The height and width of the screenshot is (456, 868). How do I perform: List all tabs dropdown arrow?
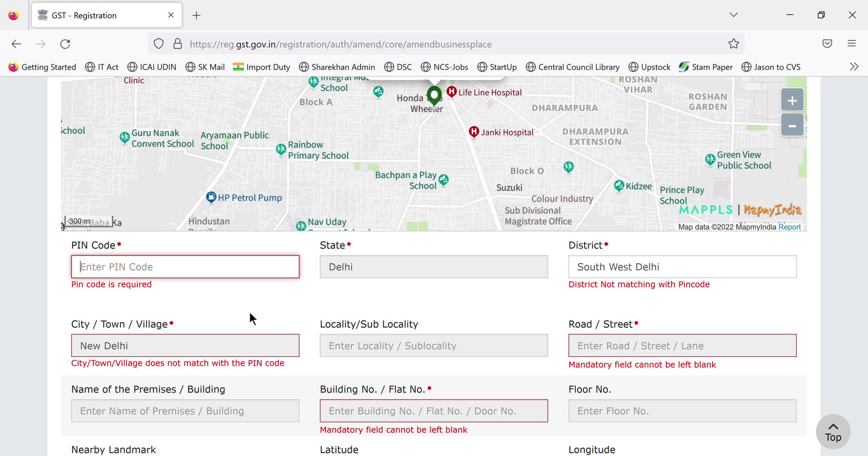pos(734,15)
